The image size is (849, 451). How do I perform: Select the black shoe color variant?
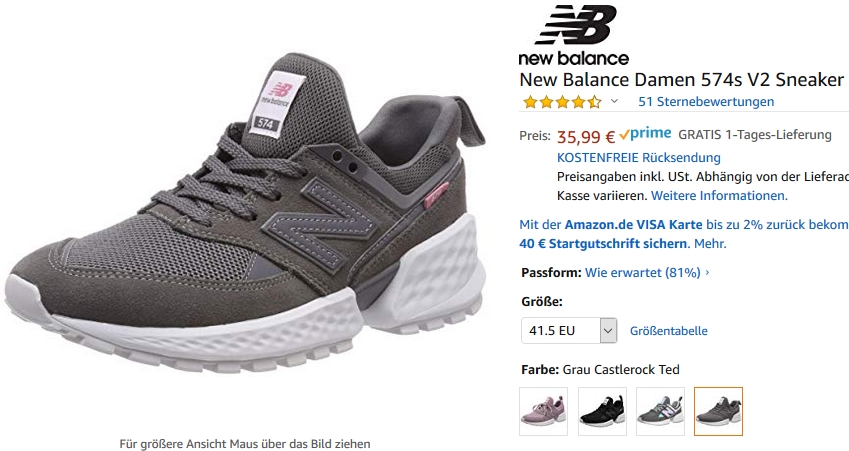(602, 411)
